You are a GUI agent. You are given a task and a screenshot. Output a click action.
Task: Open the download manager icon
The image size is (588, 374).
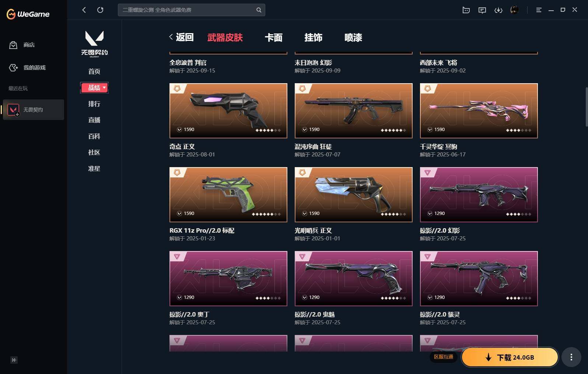tap(498, 10)
